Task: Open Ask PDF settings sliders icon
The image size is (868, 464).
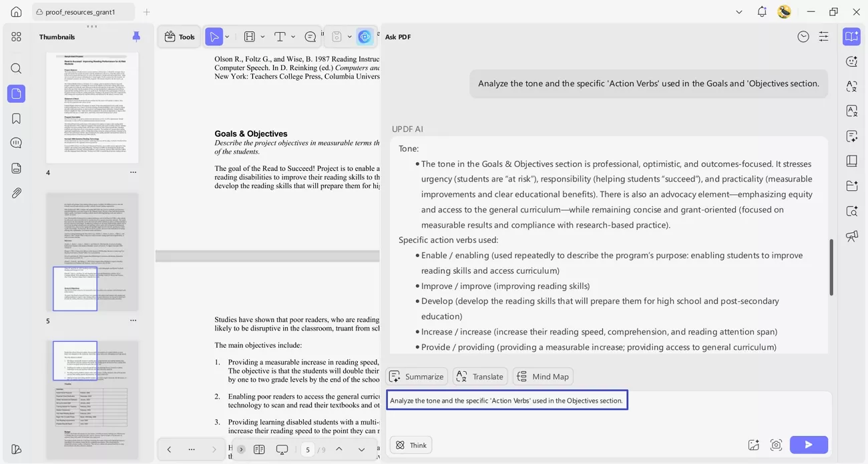Action: [x=823, y=37]
